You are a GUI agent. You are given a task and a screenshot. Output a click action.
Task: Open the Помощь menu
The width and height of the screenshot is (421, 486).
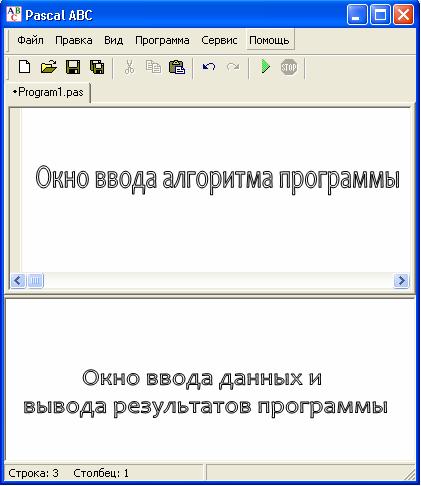tap(269, 40)
